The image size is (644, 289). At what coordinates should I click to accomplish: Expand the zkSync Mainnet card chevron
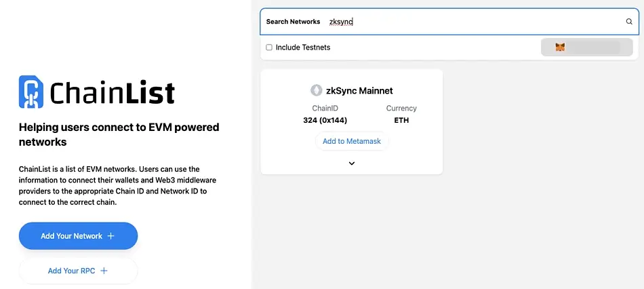[352, 163]
